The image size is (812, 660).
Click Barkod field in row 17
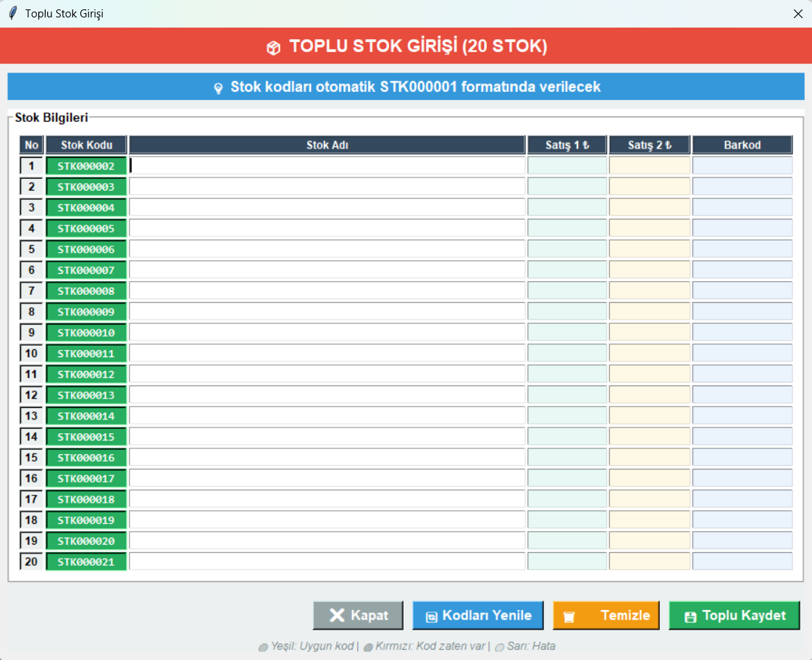742,499
